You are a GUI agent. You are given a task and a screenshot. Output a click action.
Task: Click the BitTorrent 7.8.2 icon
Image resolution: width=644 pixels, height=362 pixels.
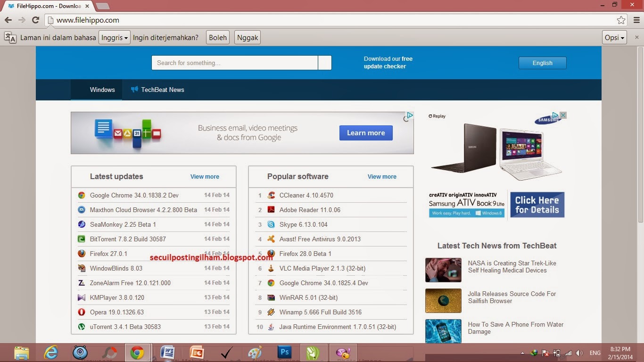coord(82,239)
